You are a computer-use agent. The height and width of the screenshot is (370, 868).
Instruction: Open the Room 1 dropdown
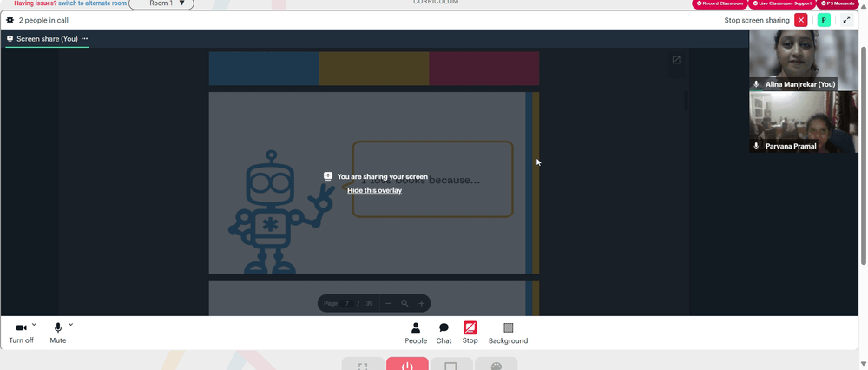coord(161,3)
